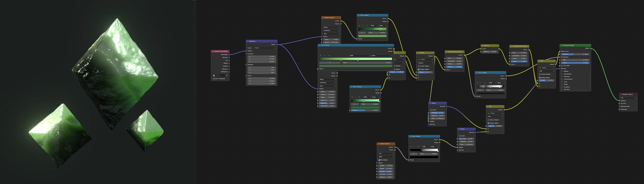Open the Linear interpolation dropdown in the wide Color Ramp

coord(381,56)
